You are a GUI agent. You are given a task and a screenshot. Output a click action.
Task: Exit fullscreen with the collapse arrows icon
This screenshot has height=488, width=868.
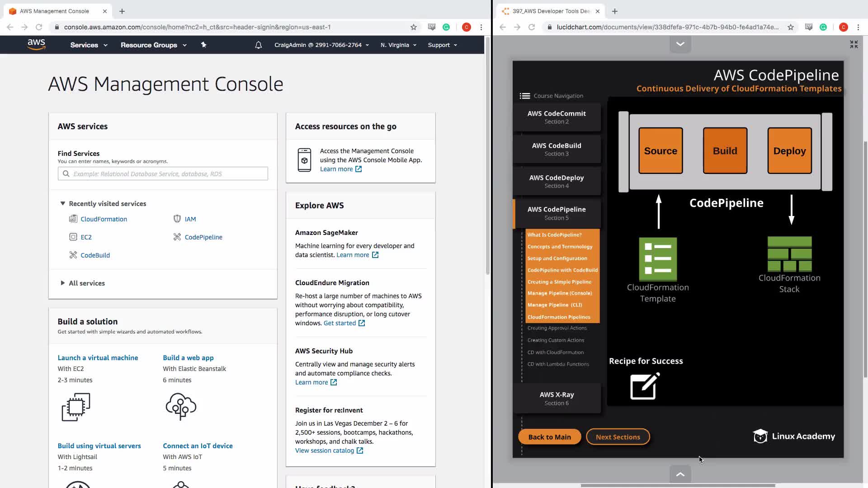[x=854, y=44]
